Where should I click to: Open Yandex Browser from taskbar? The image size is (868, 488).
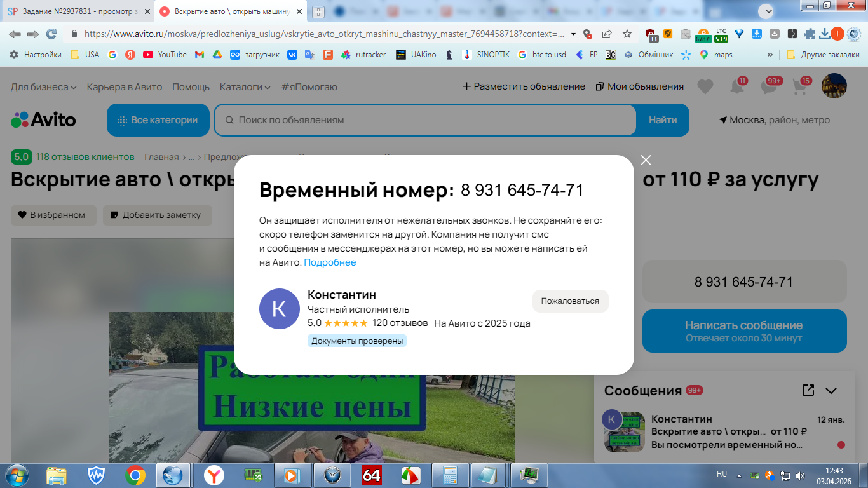pos(214,475)
